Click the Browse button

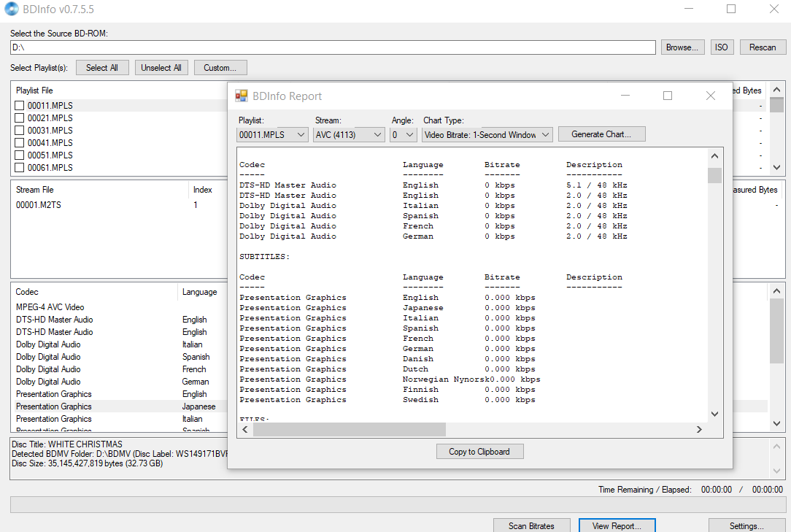682,47
